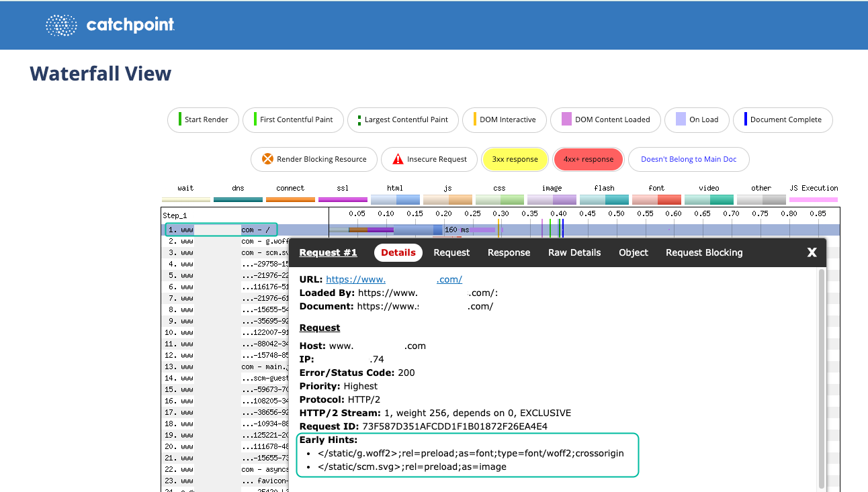Click the dns teal color swatch

coord(238,199)
